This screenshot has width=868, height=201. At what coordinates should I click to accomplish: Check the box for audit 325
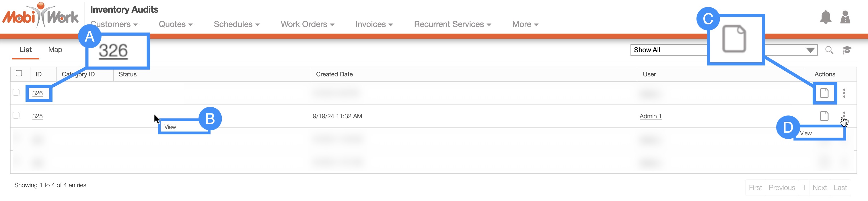16,115
